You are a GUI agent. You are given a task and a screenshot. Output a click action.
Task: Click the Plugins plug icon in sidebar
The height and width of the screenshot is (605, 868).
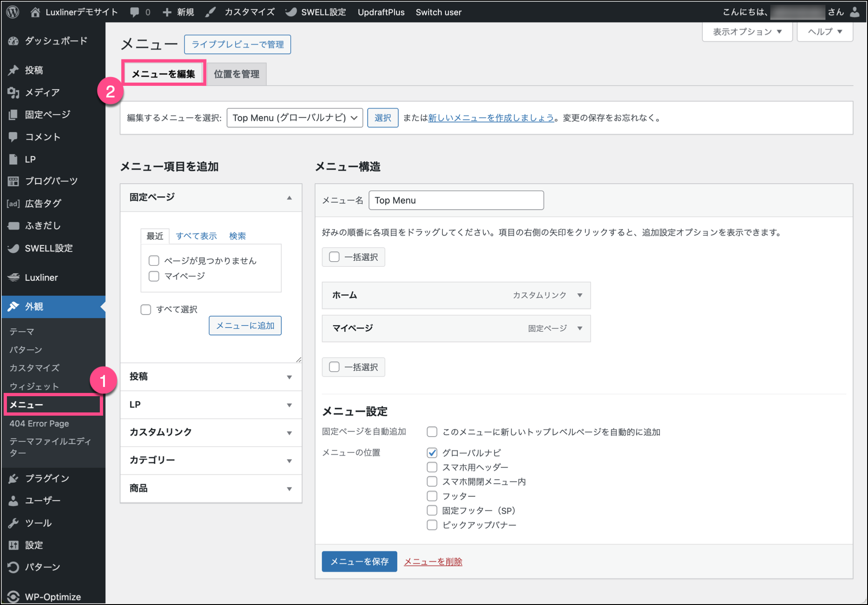click(x=13, y=479)
